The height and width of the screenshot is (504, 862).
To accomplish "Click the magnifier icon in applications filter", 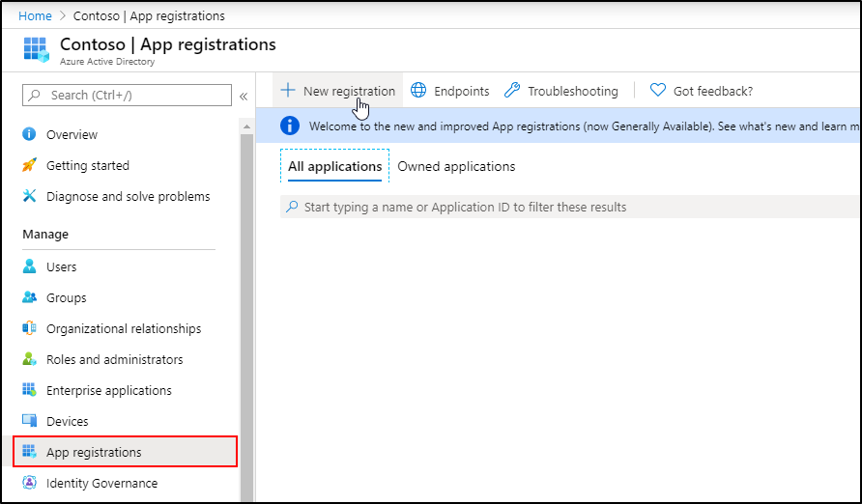I will [292, 207].
